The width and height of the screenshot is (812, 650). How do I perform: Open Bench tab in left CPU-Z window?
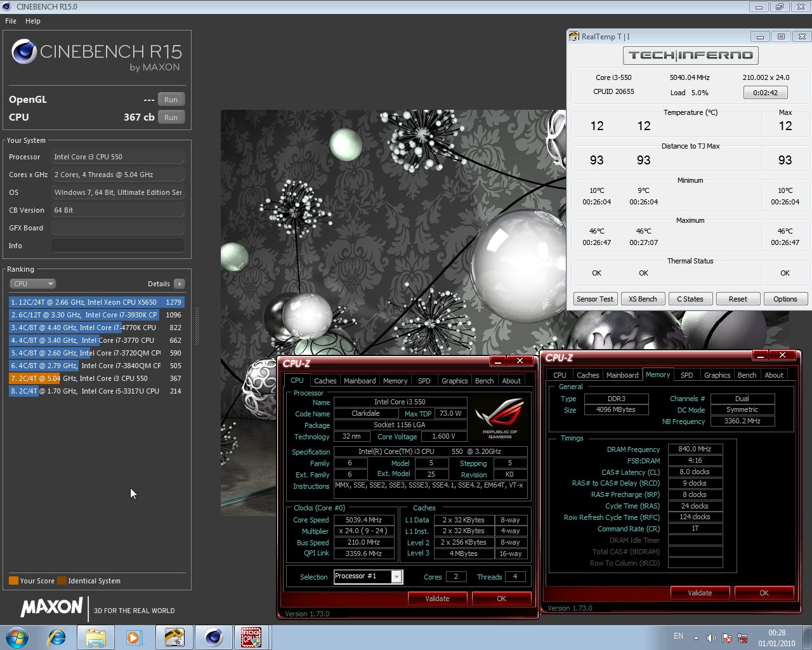tap(484, 381)
